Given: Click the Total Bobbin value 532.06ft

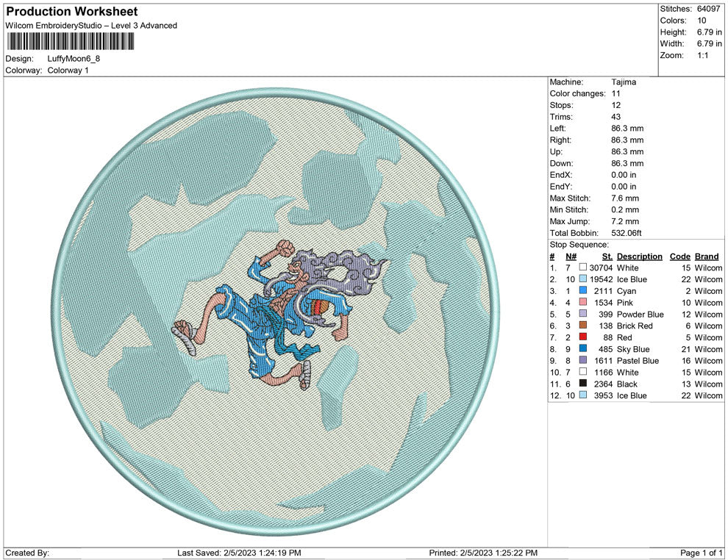Looking at the screenshot, I should (627, 233).
